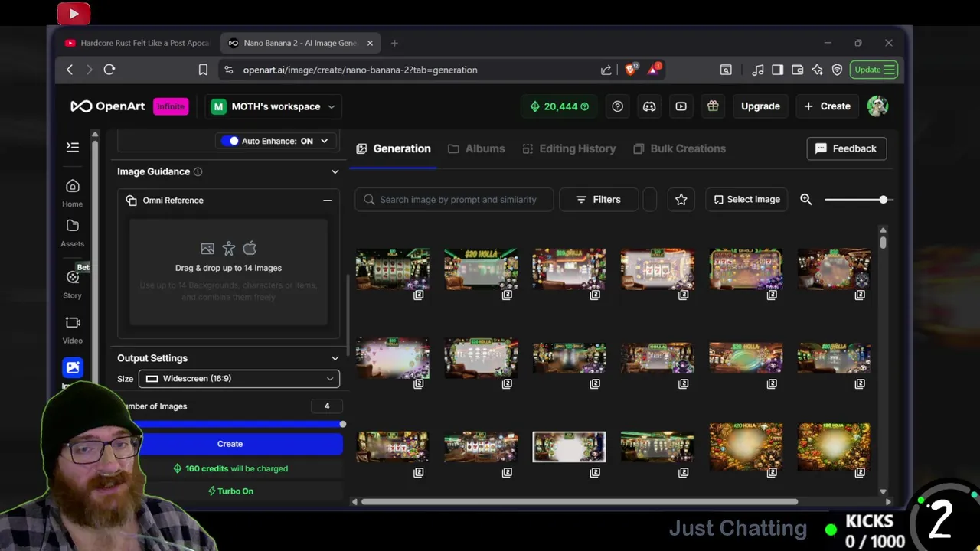Screen dimensions: 980x551
Task: Open the video tutorials icon
Action: point(681,106)
